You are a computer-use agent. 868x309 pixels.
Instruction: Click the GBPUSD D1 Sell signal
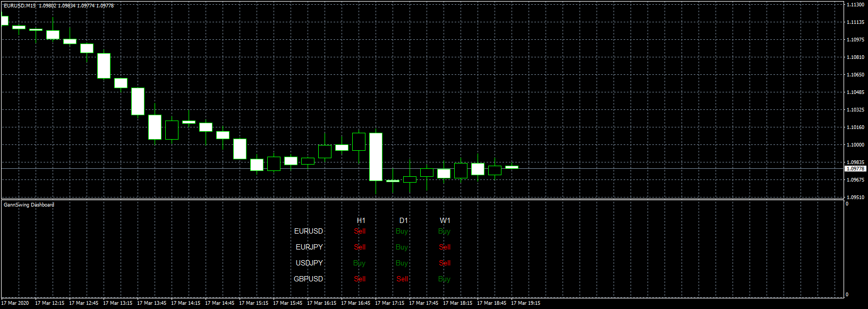tap(403, 279)
